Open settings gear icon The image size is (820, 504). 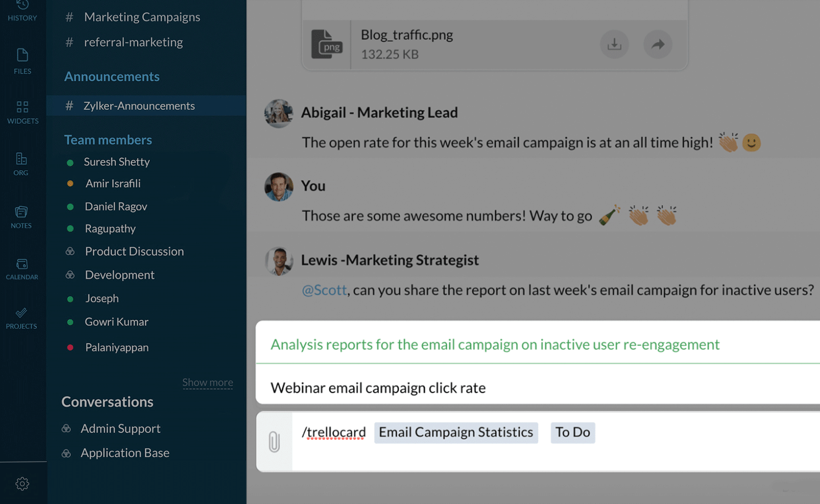pos(22,483)
